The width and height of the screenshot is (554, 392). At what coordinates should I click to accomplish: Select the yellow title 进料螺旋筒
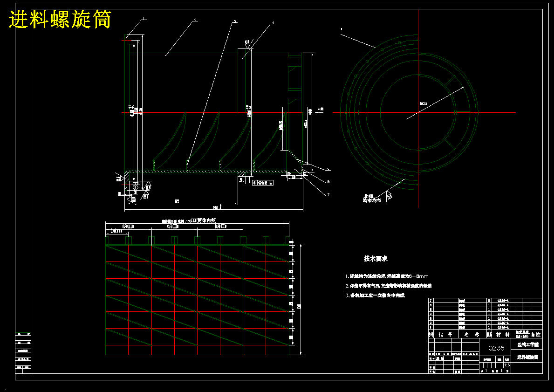60,19
